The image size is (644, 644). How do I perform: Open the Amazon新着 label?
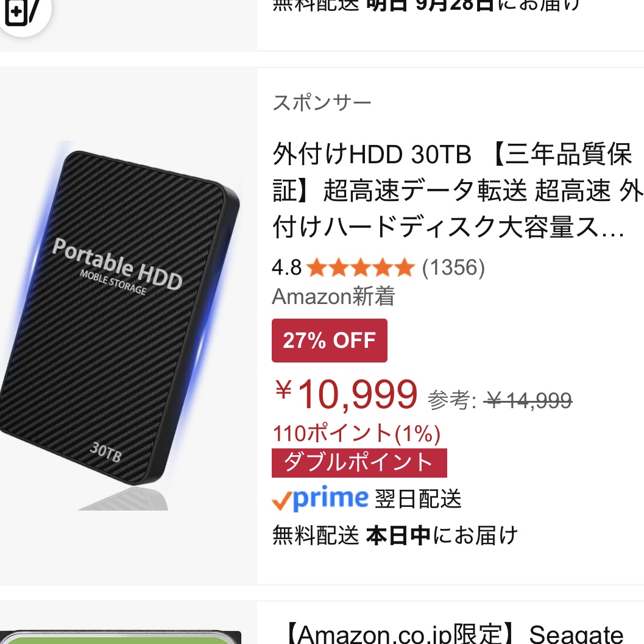(333, 296)
